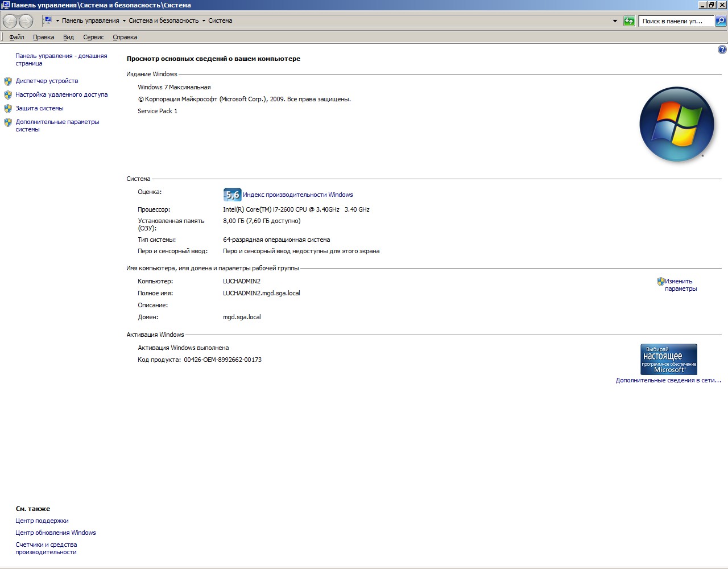This screenshot has height=569, width=728.
Task: Expand the dropdown arrow before Система и безопасность
Action: (x=124, y=21)
